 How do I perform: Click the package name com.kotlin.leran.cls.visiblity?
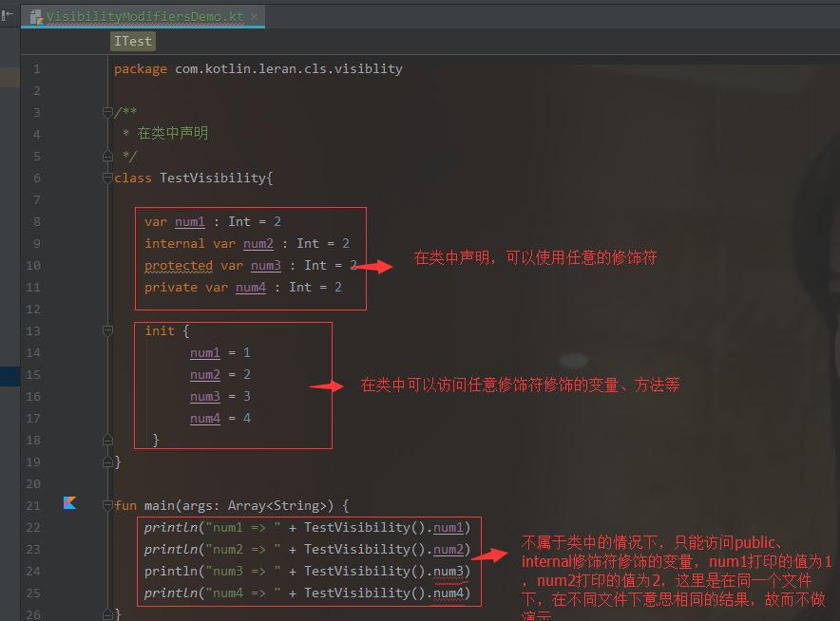(x=289, y=69)
